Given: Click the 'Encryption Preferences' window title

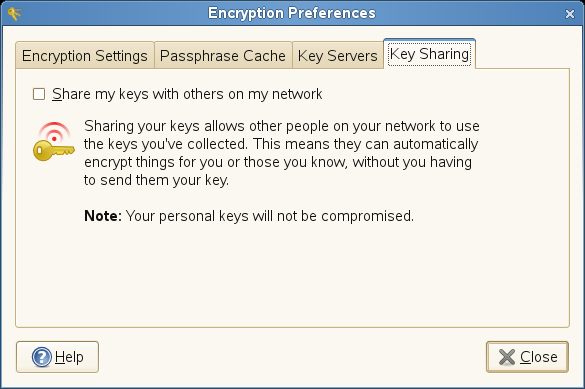Looking at the screenshot, I should click(x=292, y=13).
